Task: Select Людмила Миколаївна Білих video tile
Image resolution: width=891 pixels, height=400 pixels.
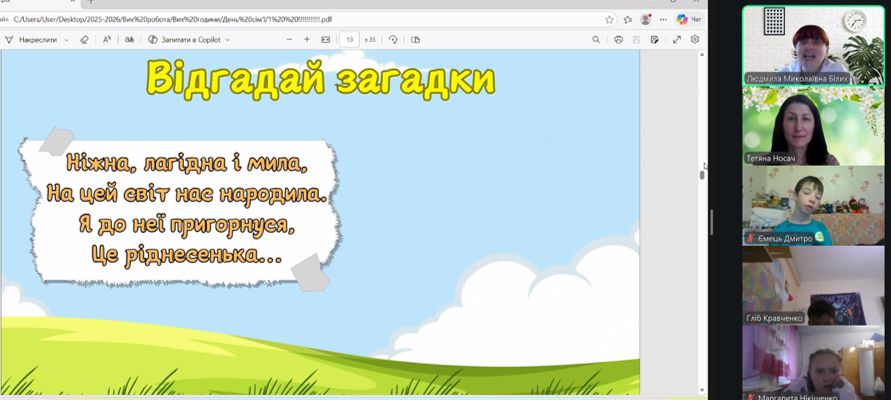Action: coord(813,45)
